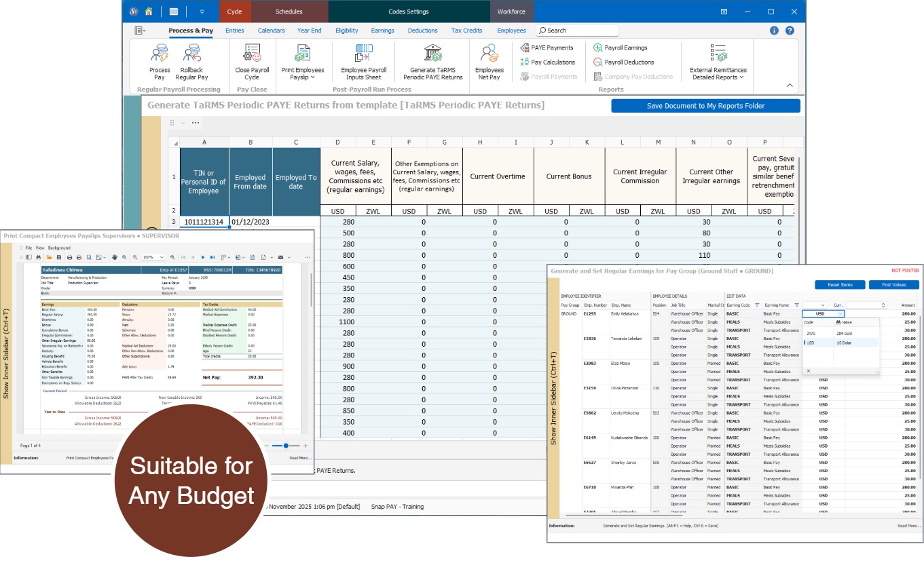The height and width of the screenshot is (561, 924).
Task: Switch to the Cycle section tab
Action: [235, 12]
